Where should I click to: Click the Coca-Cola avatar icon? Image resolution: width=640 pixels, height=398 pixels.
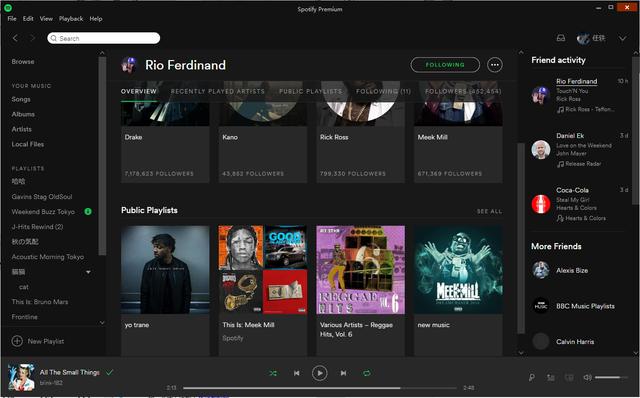click(x=541, y=204)
